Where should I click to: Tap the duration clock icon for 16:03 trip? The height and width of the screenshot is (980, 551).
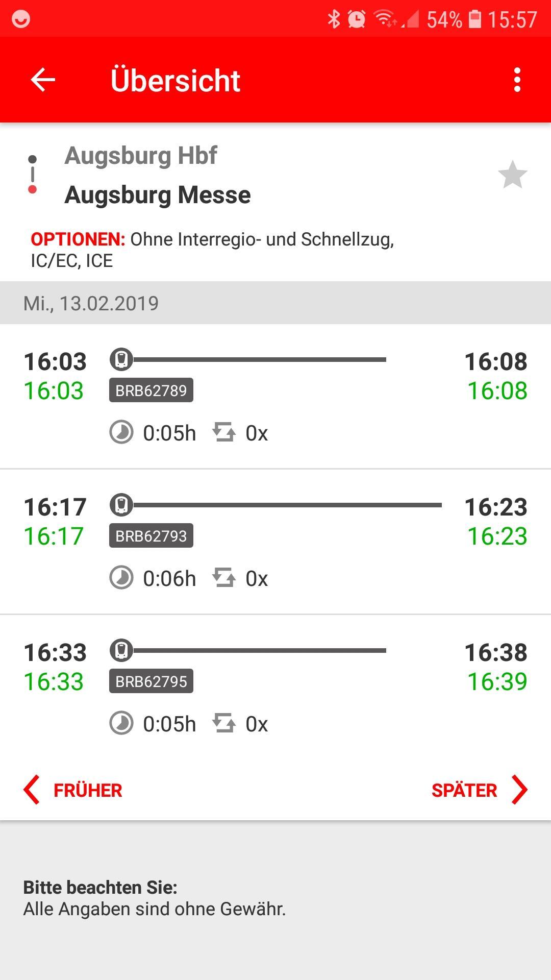tap(121, 433)
